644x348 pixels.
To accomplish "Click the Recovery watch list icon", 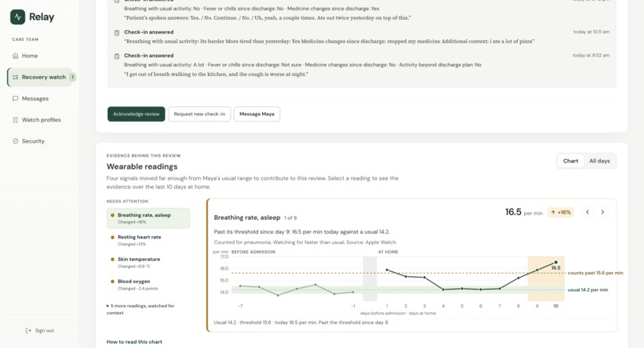I will click(x=15, y=77).
